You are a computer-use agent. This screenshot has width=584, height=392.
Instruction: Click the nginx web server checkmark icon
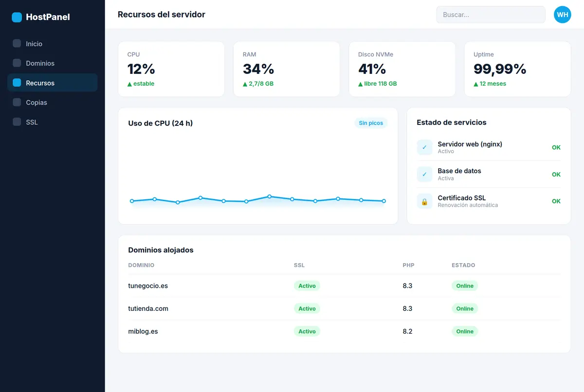click(424, 147)
